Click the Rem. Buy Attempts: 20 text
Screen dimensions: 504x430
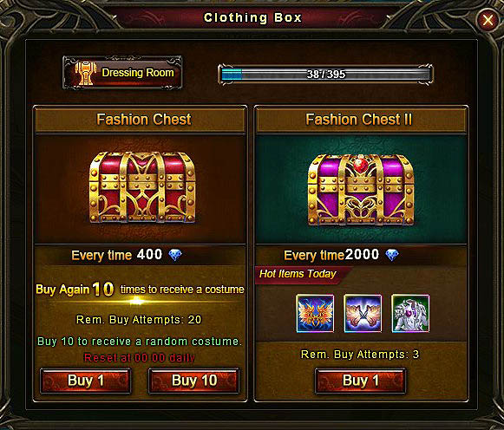point(139,320)
